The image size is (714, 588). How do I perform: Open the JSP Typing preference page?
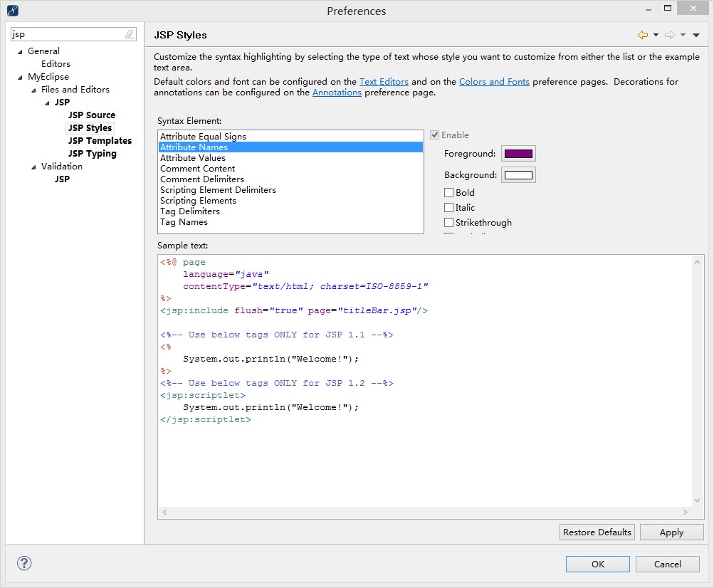pyautogui.click(x=92, y=154)
